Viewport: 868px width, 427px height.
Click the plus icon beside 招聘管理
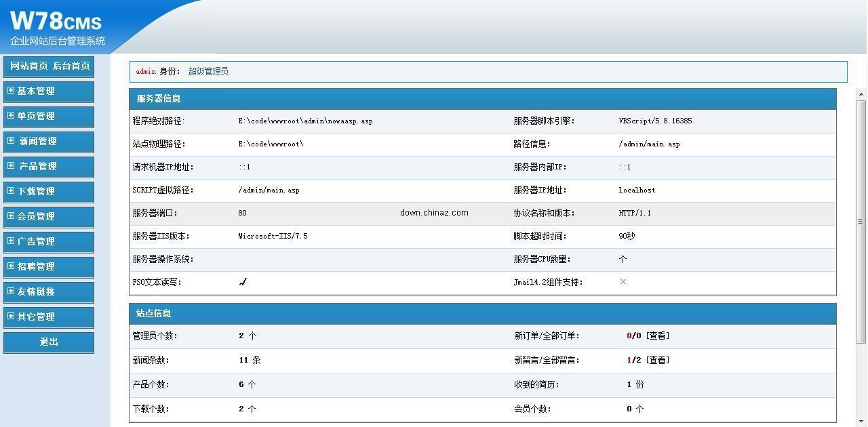[11, 266]
